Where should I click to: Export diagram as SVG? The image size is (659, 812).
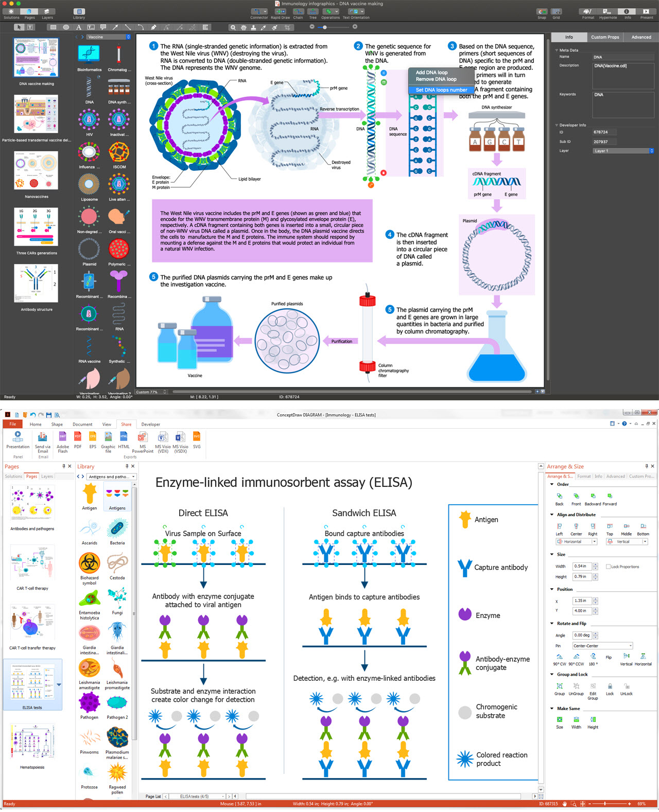(x=197, y=440)
